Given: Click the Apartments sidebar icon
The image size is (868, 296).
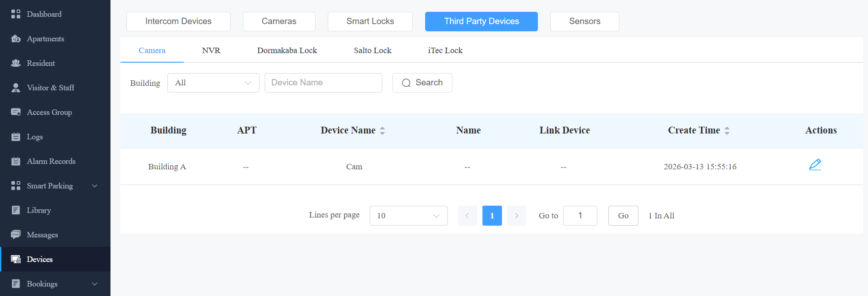Looking at the screenshot, I should [x=16, y=39].
